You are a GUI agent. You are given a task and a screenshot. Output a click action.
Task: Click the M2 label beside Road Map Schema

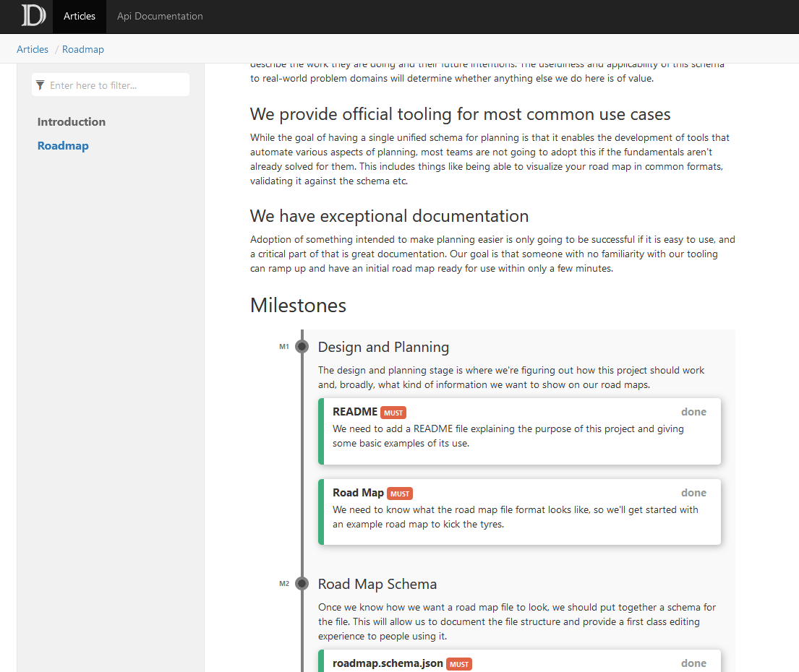pos(284,583)
